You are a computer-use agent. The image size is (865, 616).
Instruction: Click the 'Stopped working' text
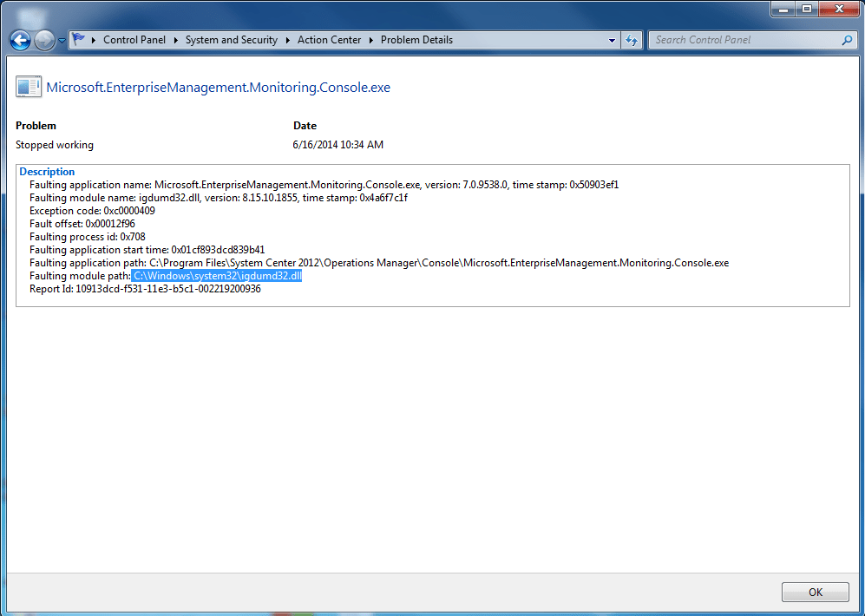click(x=55, y=145)
